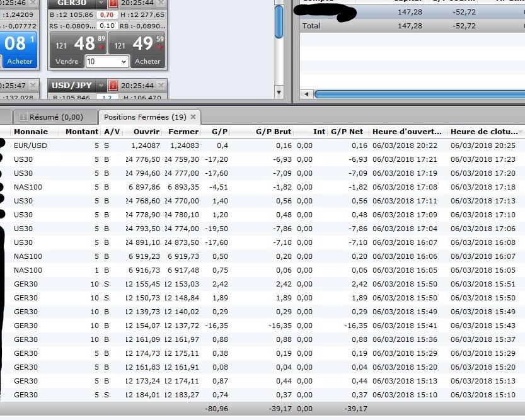Click the GER30 buy price 49
The image size is (525, 420).
tap(143, 43)
